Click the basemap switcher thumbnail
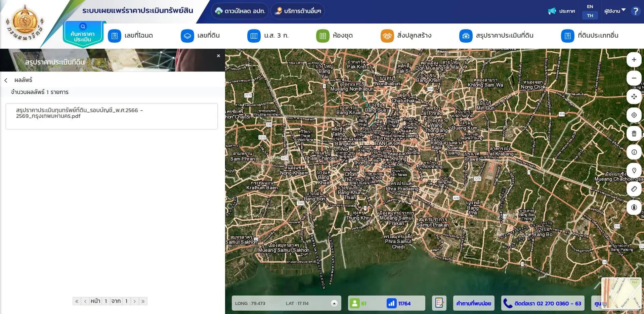The image size is (644, 314). 621,294
